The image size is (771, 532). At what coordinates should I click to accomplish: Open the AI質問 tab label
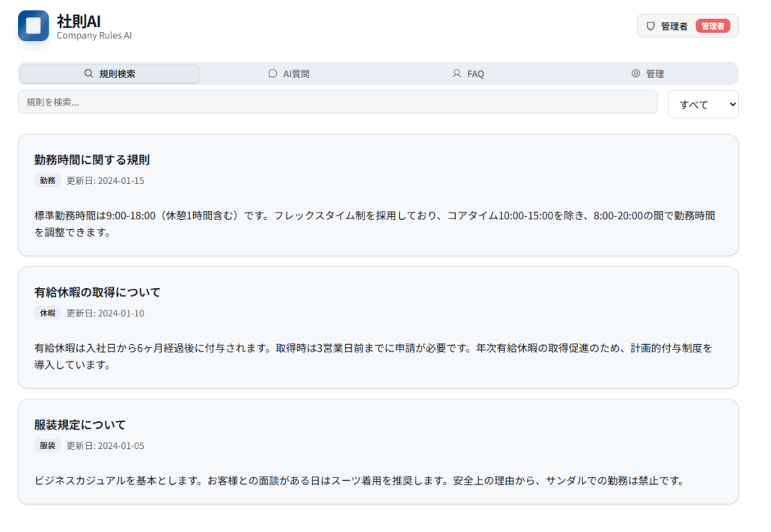(x=296, y=74)
